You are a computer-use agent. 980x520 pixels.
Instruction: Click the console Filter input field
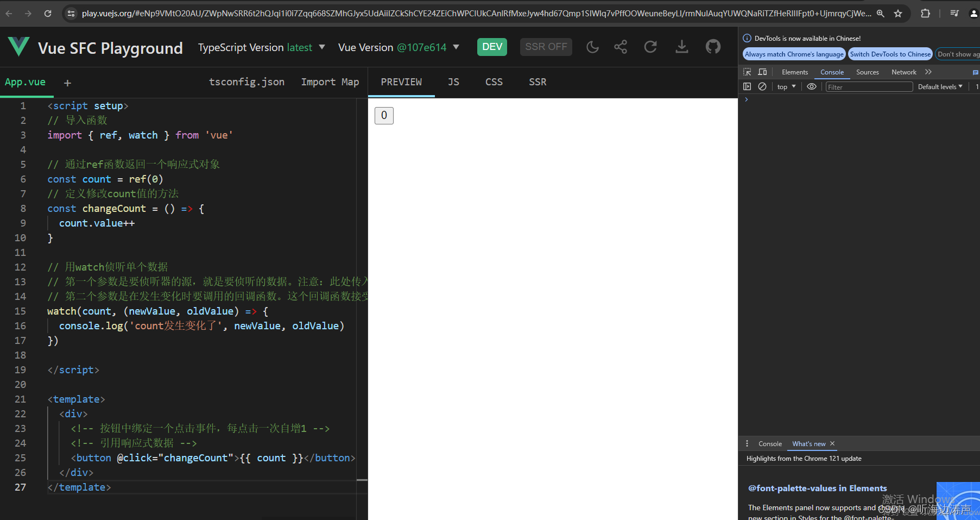click(x=869, y=87)
